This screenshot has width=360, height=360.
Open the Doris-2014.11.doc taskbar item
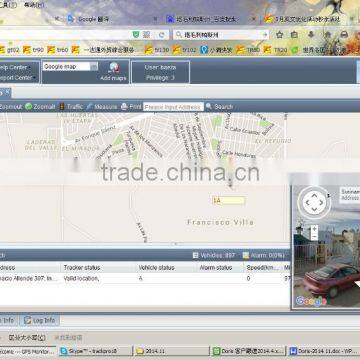(x=324, y=351)
